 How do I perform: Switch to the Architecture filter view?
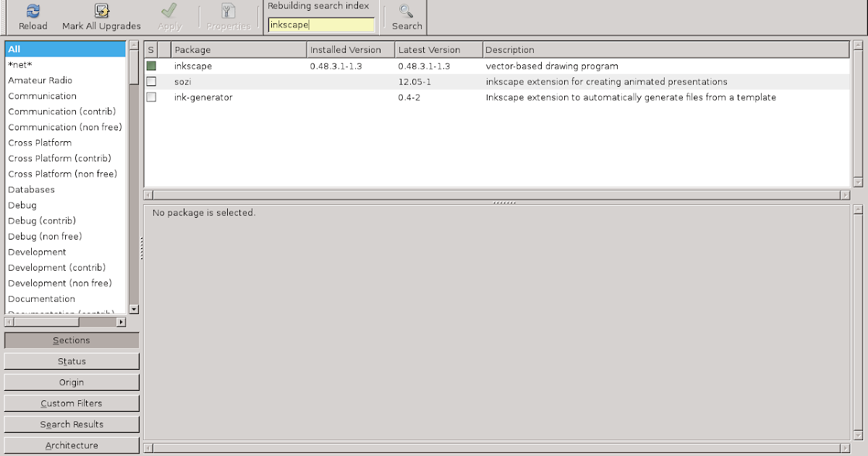pyautogui.click(x=72, y=445)
